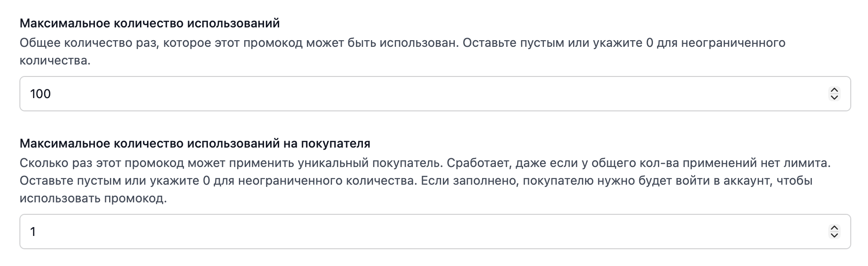Decrease the per-customer usage limit with down arrow
Screen dimensions: 868x266
click(x=834, y=236)
